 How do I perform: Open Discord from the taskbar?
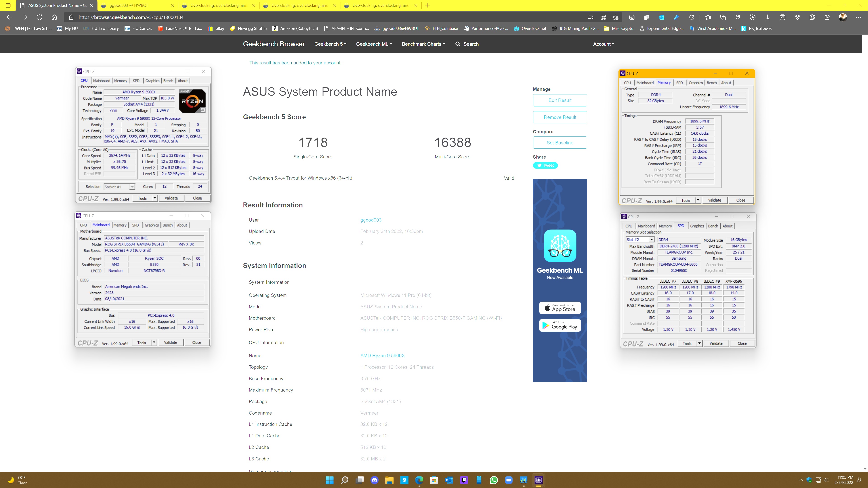coord(374,480)
